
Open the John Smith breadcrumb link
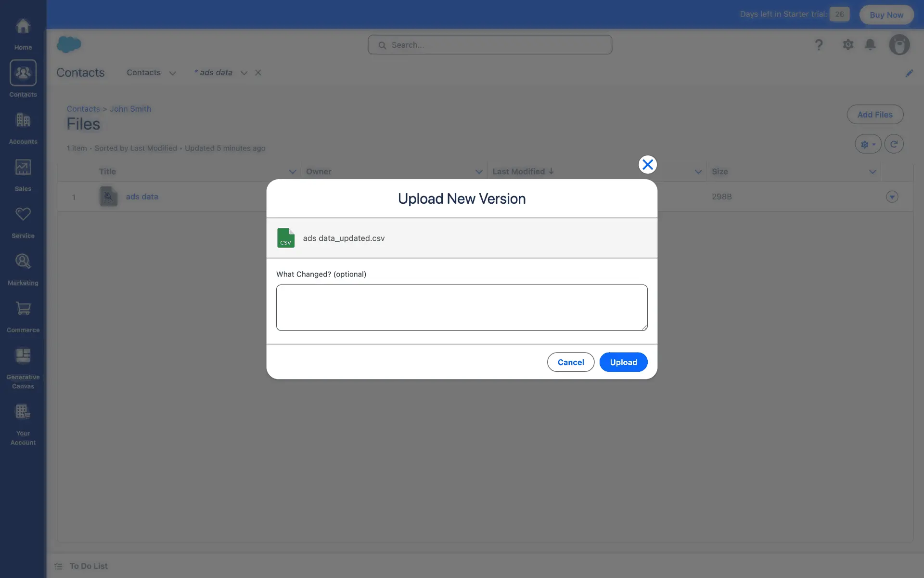pos(130,109)
